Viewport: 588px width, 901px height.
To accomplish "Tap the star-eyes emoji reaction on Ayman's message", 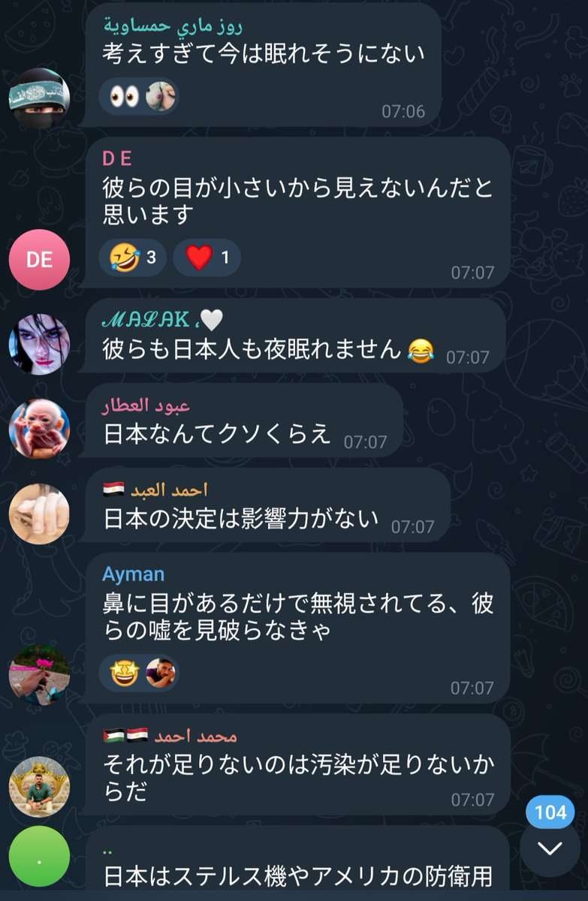I will 125,673.
